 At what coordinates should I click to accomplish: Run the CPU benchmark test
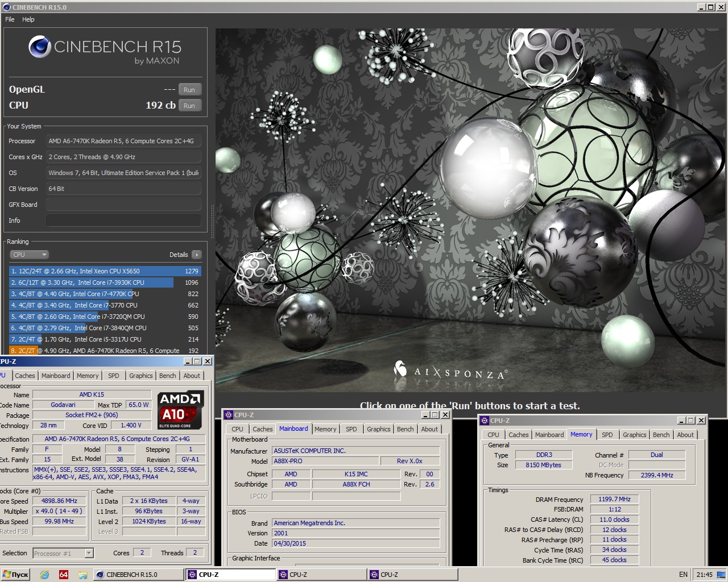189,106
